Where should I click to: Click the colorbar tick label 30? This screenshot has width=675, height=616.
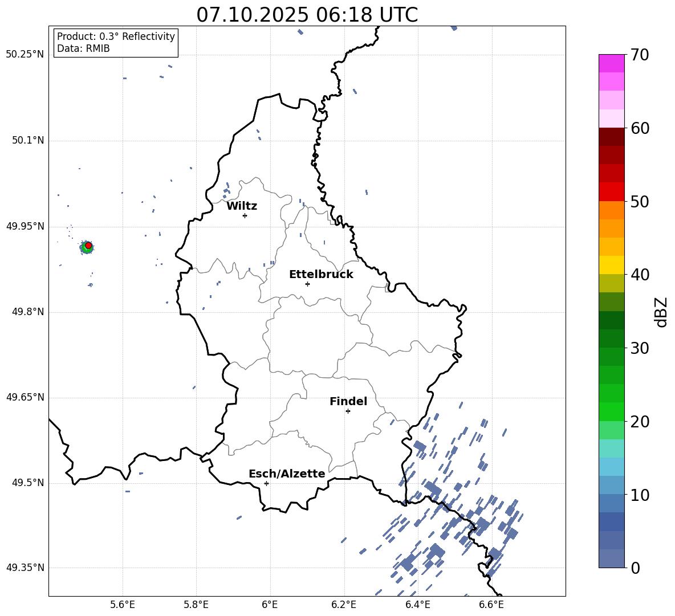coord(640,348)
